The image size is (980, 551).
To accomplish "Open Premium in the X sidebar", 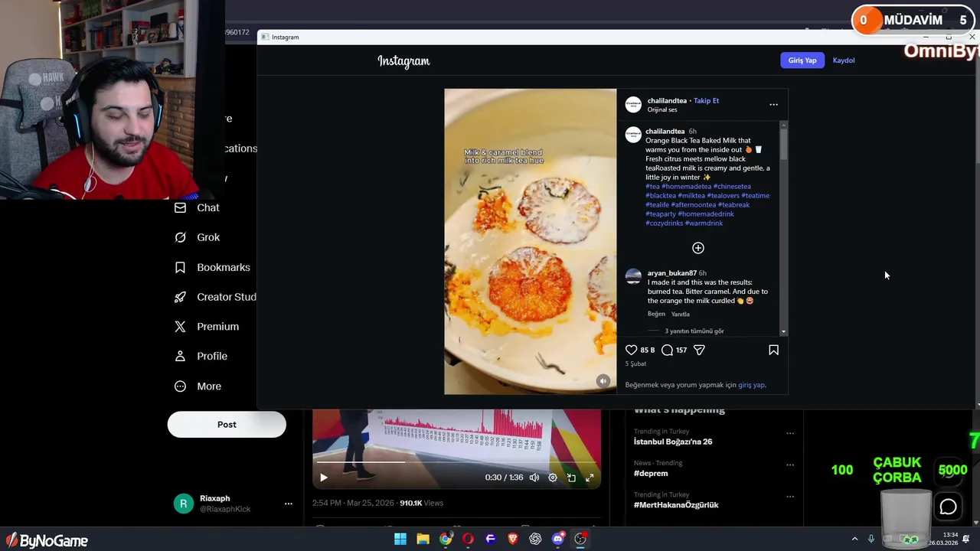I will (207, 327).
